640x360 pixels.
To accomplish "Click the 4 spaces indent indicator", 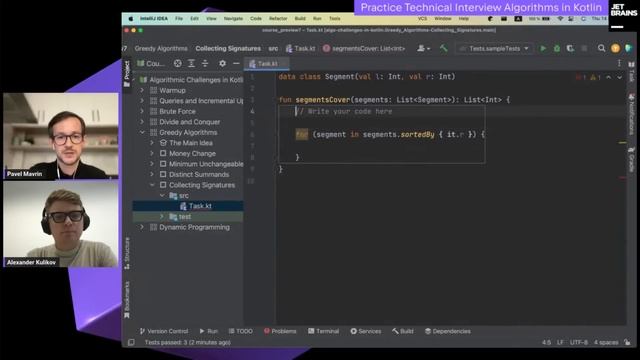I will pos(606,342).
